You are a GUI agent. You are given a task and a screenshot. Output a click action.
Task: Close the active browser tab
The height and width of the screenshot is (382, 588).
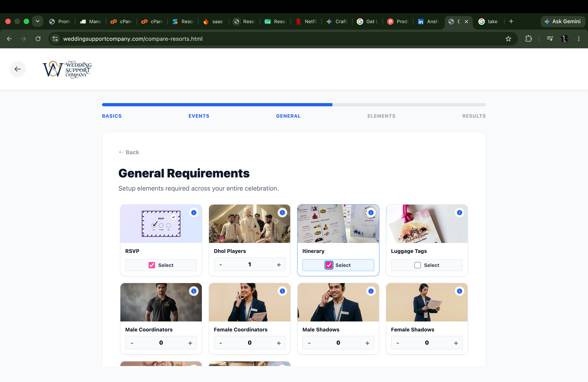tap(466, 21)
